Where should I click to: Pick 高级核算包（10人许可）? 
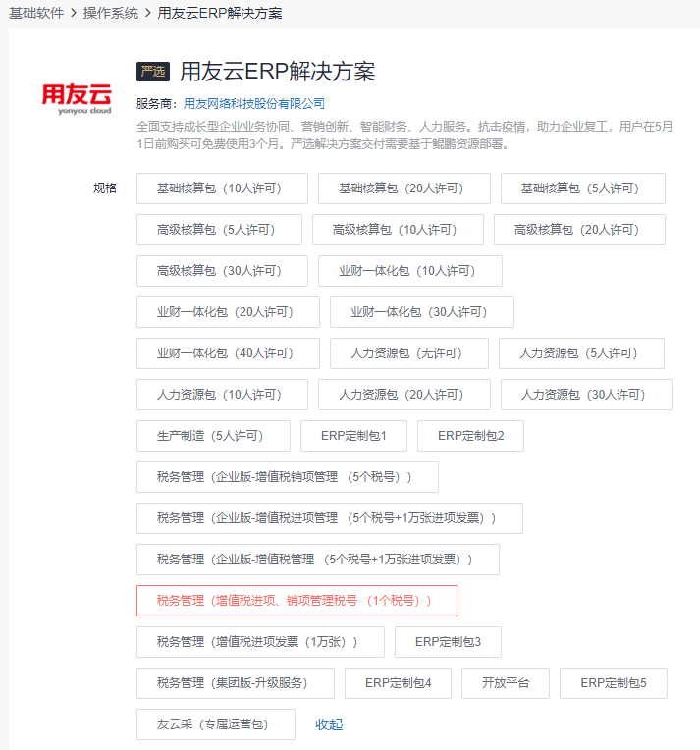(398, 230)
